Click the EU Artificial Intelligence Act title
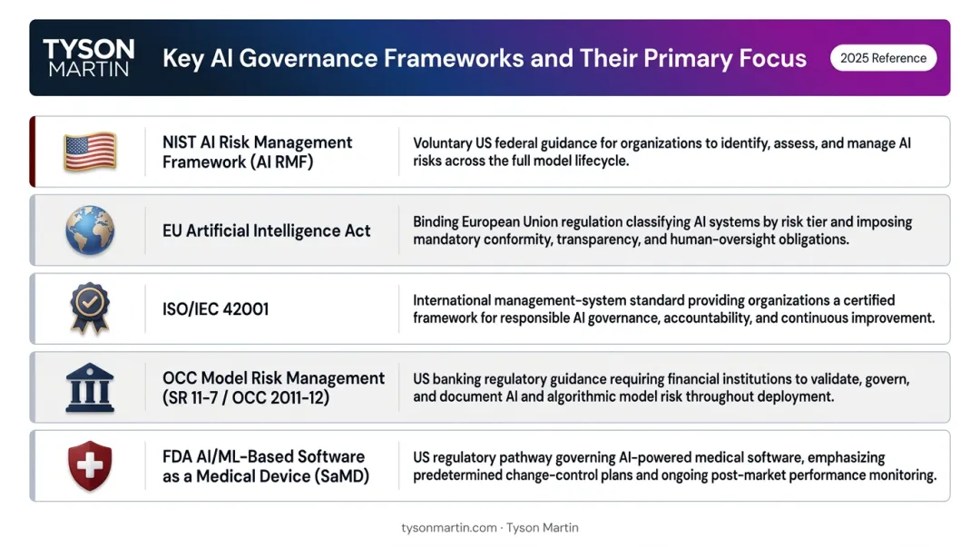 (266, 230)
